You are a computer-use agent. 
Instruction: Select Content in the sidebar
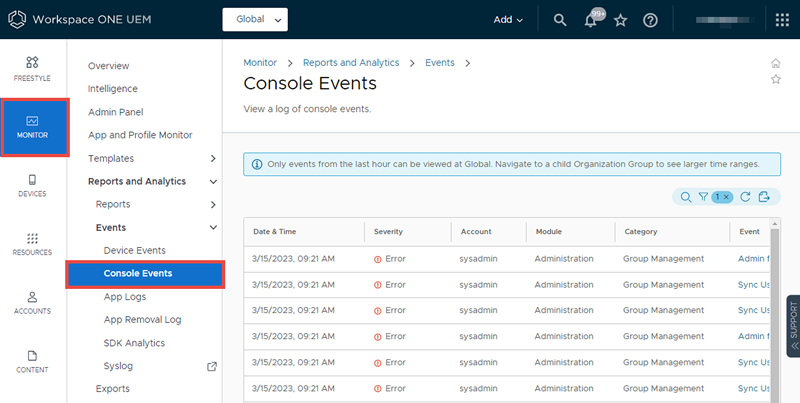(x=32, y=362)
